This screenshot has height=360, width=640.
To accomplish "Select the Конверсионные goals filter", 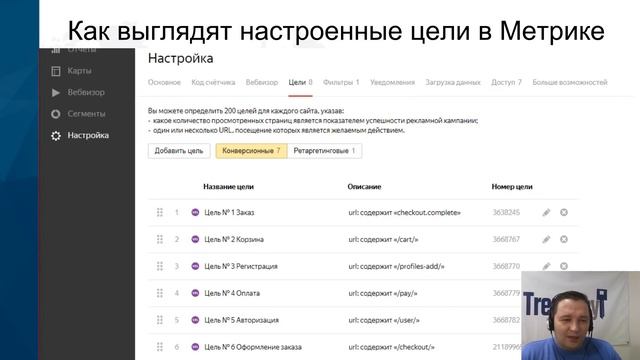I will click(x=251, y=151).
